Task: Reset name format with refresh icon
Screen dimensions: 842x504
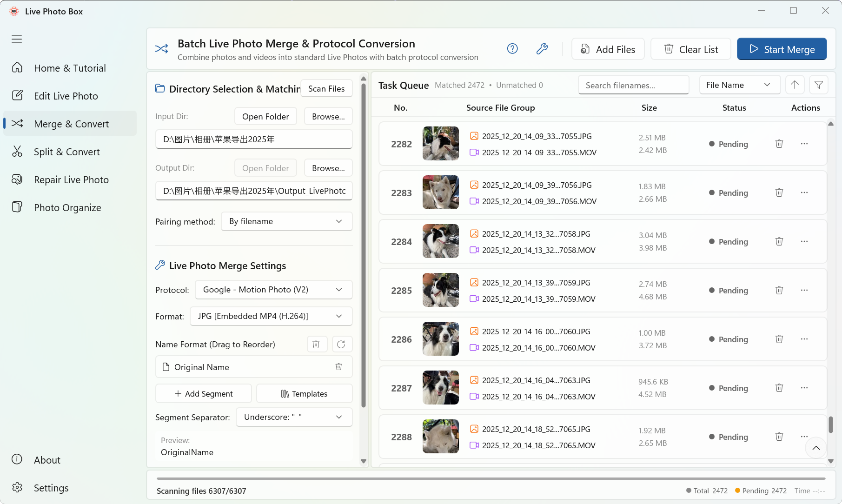Action: (x=341, y=344)
